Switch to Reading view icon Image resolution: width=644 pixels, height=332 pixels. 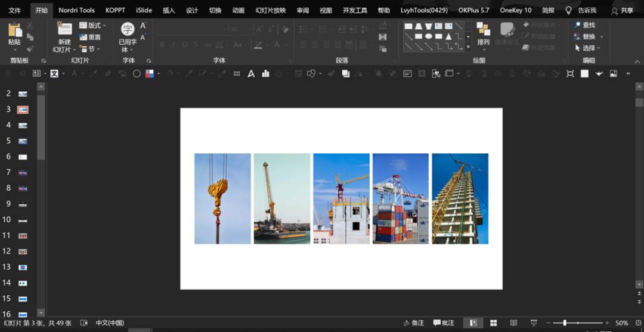513,323
